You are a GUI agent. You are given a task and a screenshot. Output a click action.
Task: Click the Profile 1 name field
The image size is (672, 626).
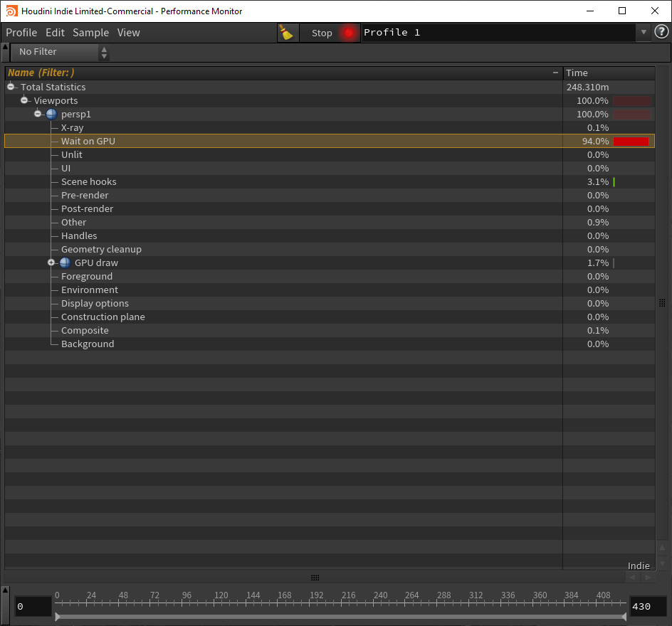pos(498,33)
